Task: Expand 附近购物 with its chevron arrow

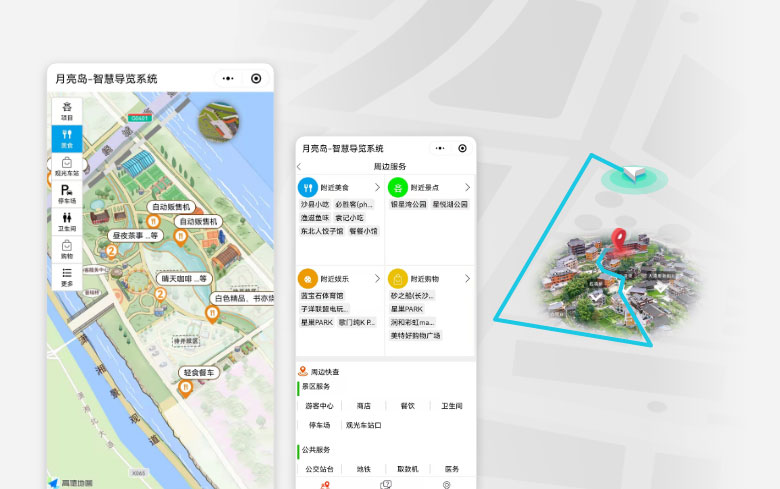Action: pos(467,278)
